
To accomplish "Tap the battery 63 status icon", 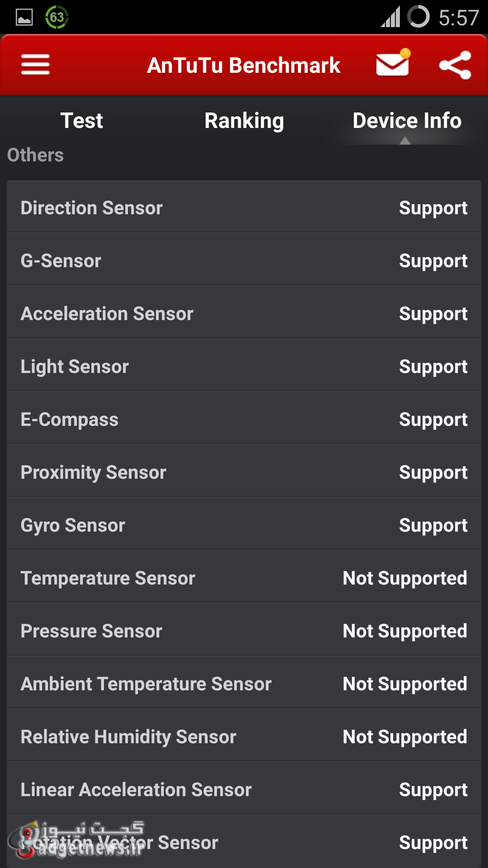I will [56, 17].
